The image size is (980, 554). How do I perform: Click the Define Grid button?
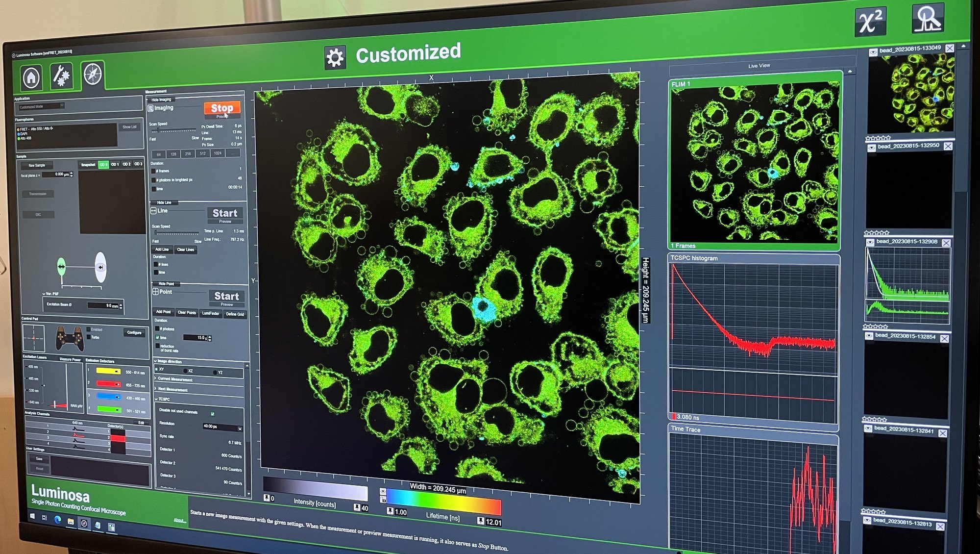coord(235,314)
